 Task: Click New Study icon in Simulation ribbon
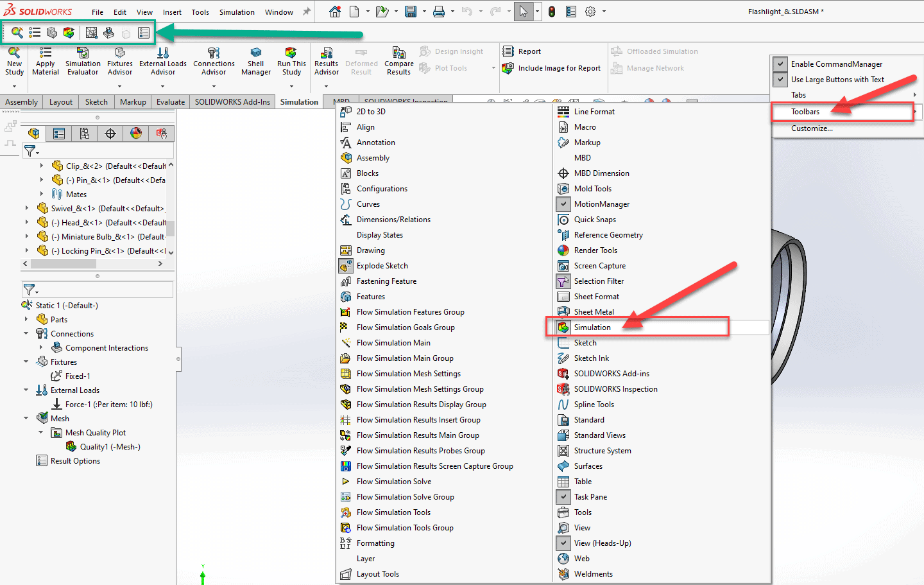click(x=14, y=61)
